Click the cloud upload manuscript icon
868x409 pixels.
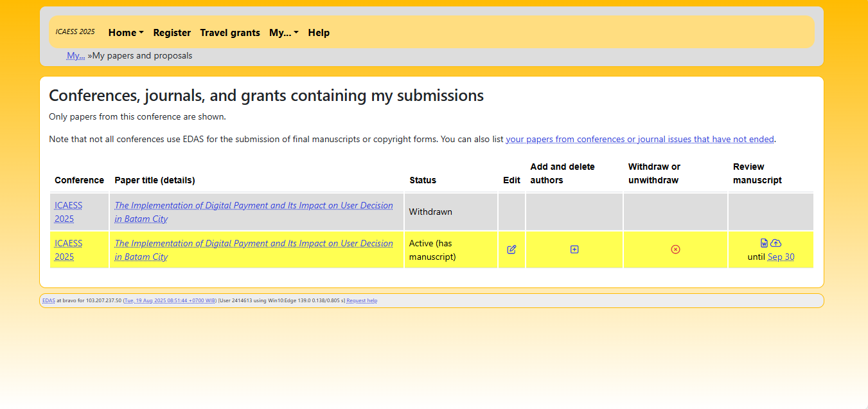pyautogui.click(x=775, y=243)
